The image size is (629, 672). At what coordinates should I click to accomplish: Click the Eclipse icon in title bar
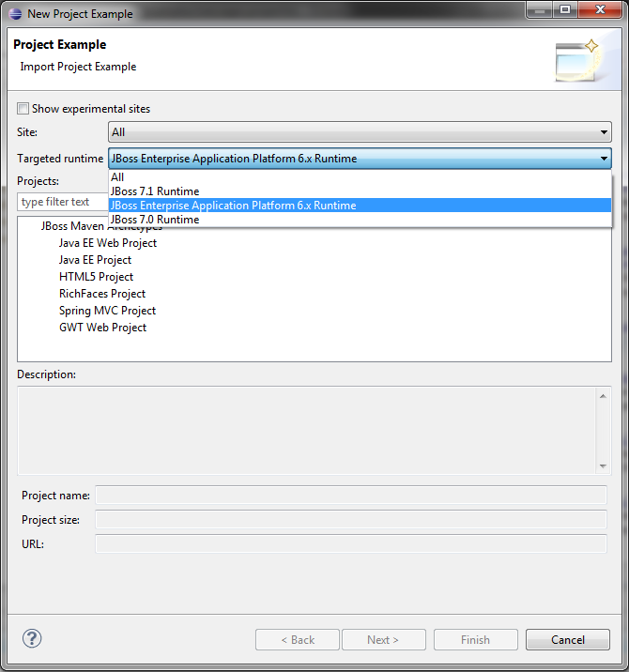(x=15, y=14)
